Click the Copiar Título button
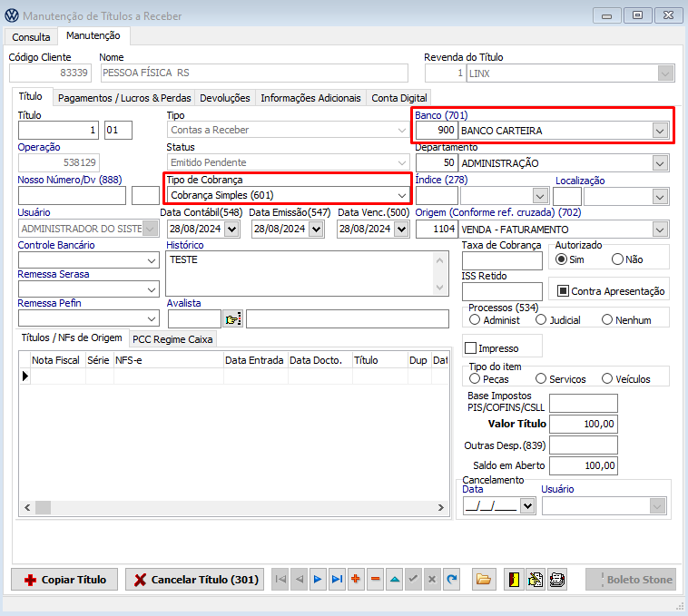 (65, 580)
